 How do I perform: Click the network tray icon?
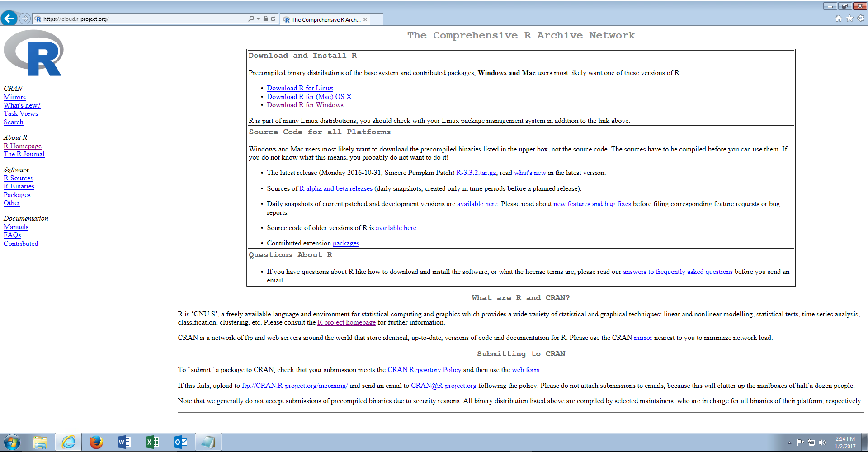[811, 443]
